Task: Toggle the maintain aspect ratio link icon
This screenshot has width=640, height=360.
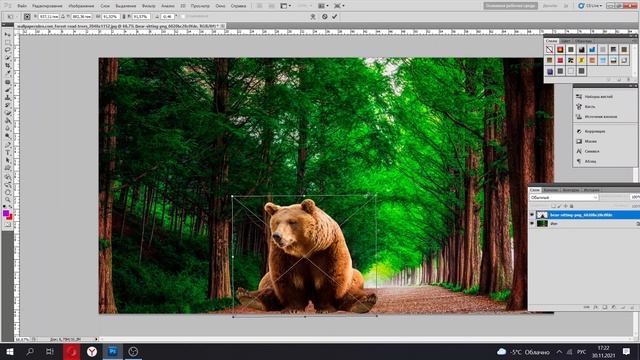Action: [124, 17]
